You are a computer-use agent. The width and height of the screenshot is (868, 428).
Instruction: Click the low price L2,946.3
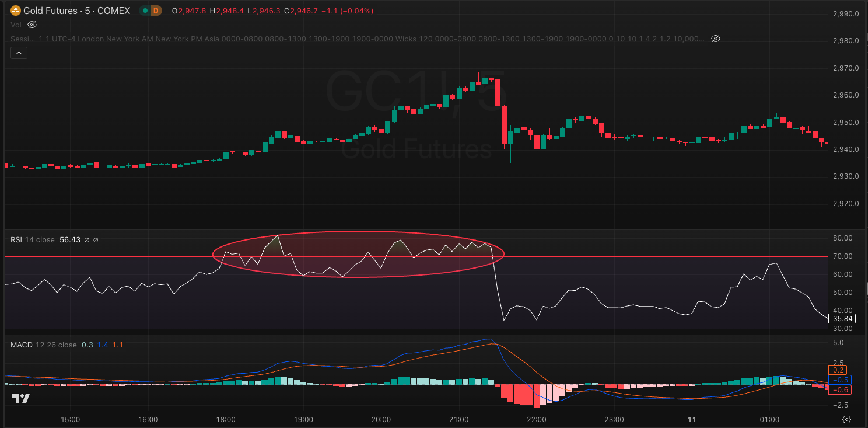(x=265, y=11)
